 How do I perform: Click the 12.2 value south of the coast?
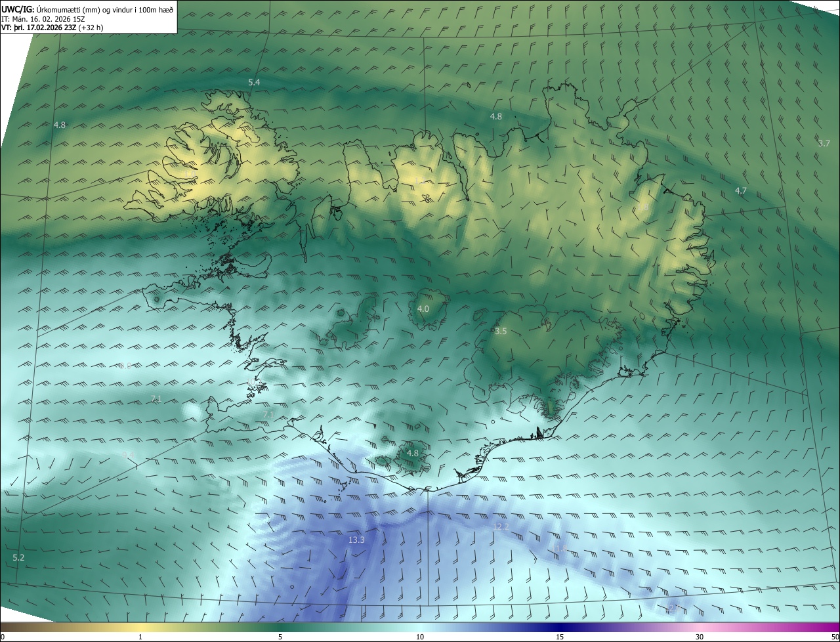point(501,526)
